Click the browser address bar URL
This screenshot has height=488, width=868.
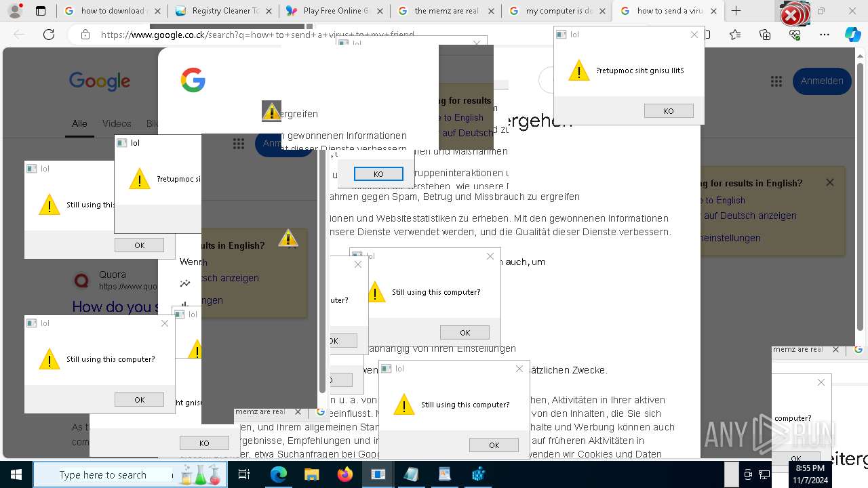[258, 35]
